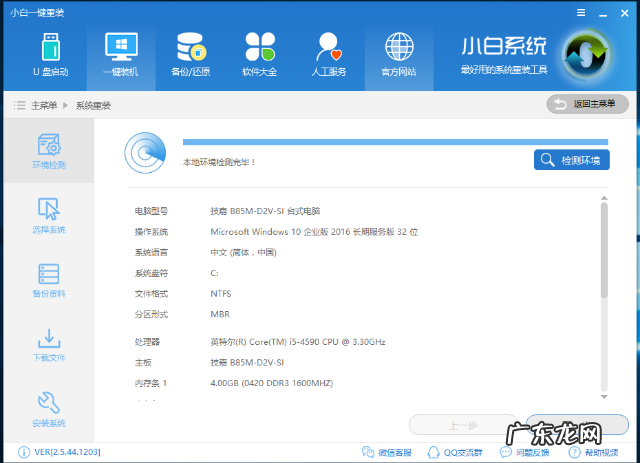Click 主菜单 breadcrumb

[x=44, y=106]
